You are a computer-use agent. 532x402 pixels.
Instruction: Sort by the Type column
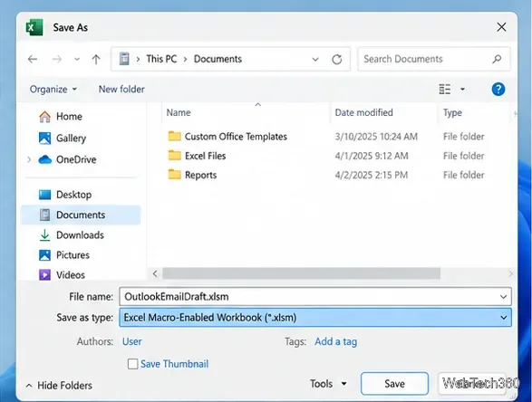pos(452,112)
